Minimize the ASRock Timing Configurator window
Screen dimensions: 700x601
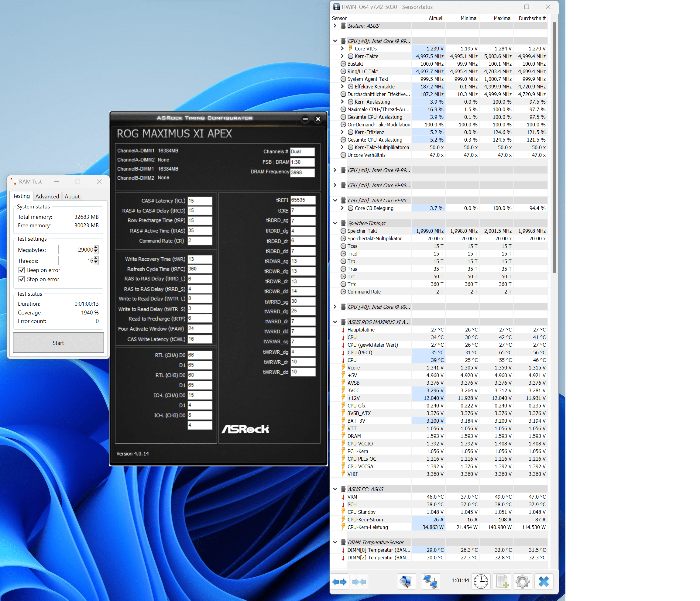305,119
